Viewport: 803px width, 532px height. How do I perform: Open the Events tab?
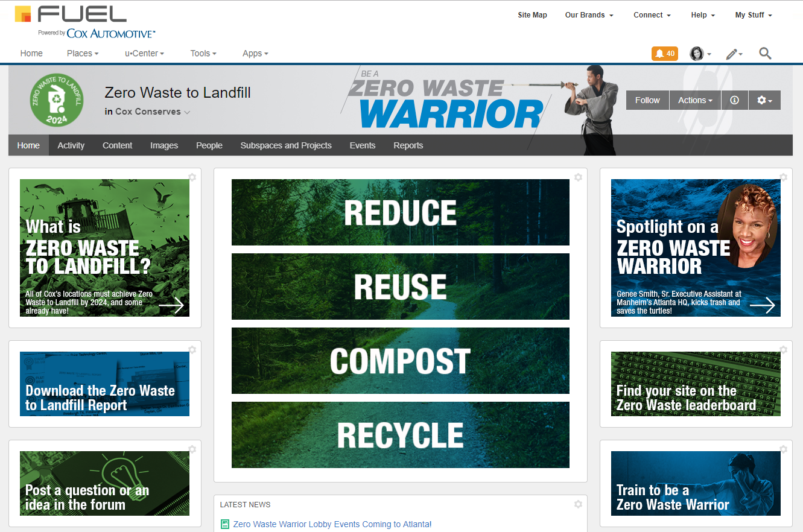[x=363, y=145]
